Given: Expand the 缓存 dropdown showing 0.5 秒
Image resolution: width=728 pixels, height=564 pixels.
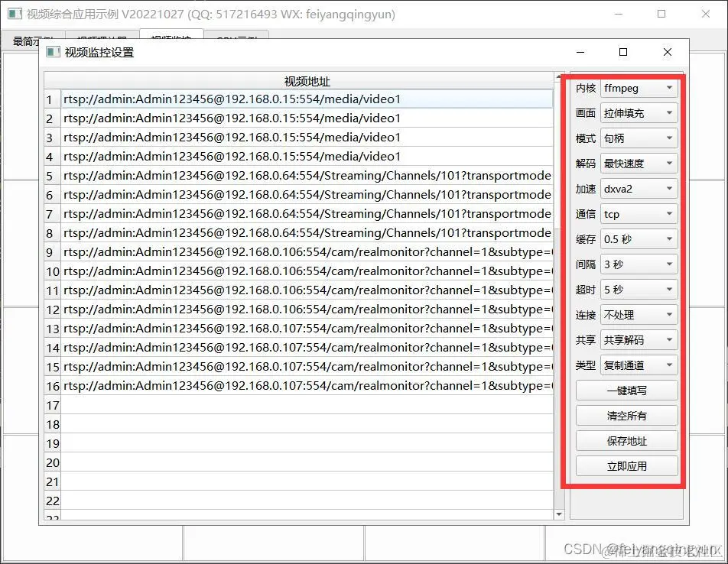Looking at the screenshot, I should click(x=639, y=239).
